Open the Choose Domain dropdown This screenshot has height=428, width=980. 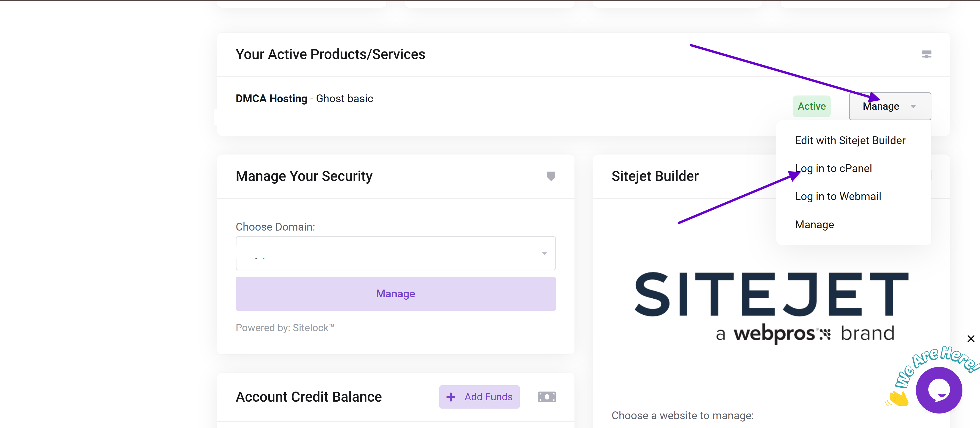(395, 253)
